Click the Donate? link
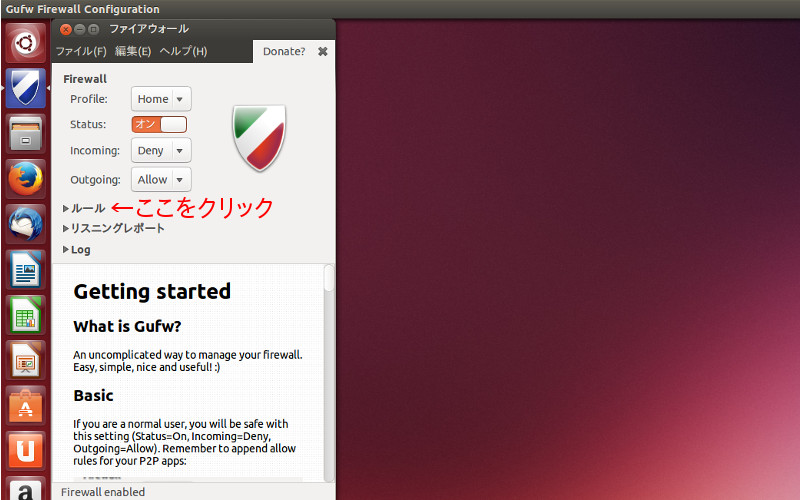Image resolution: width=800 pixels, height=500 pixels. coord(284,52)
